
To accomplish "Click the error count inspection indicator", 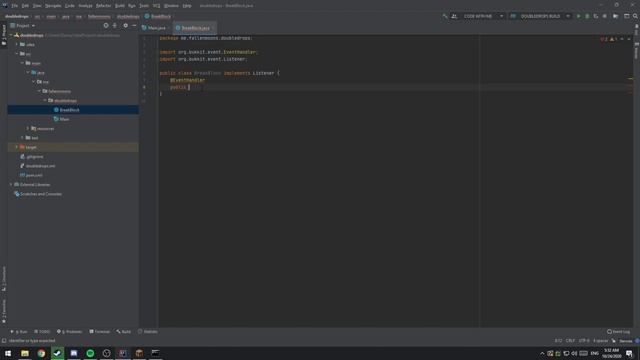I will click(604, 39).
